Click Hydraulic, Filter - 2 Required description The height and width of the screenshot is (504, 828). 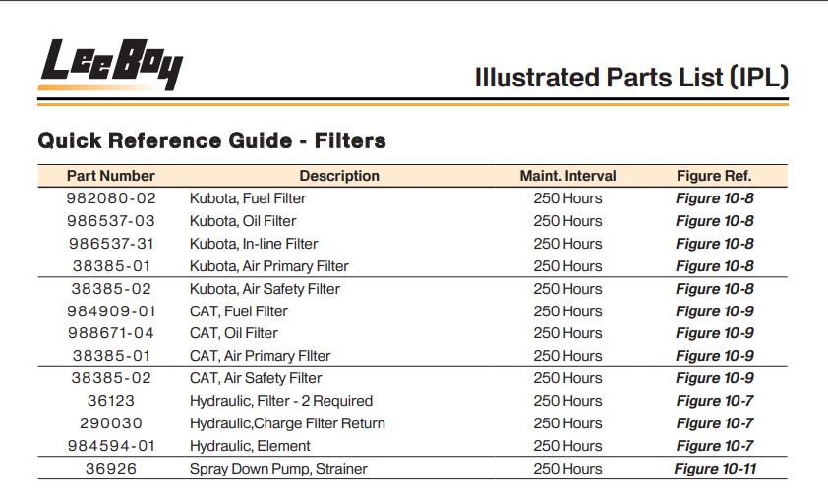281,401
